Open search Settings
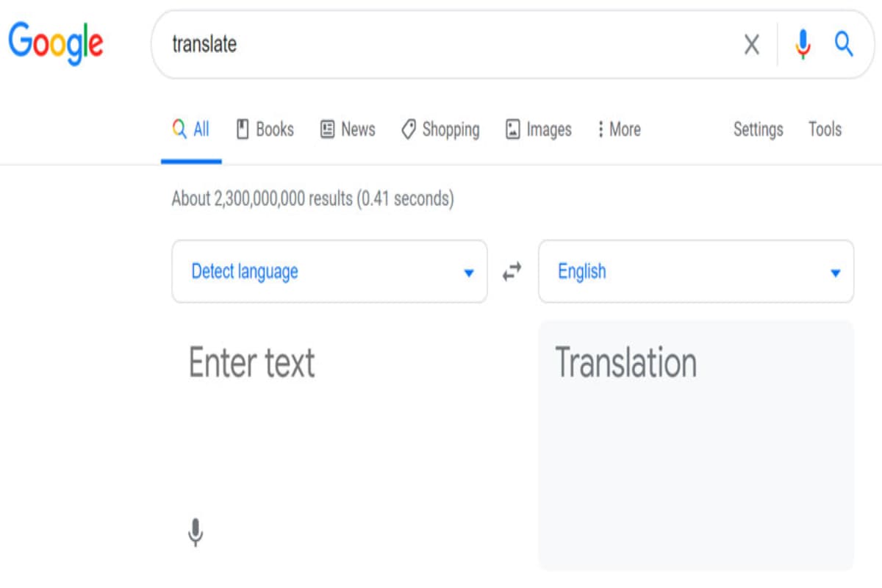The height and width of the screenshot is (588, 882). [758, 129]
